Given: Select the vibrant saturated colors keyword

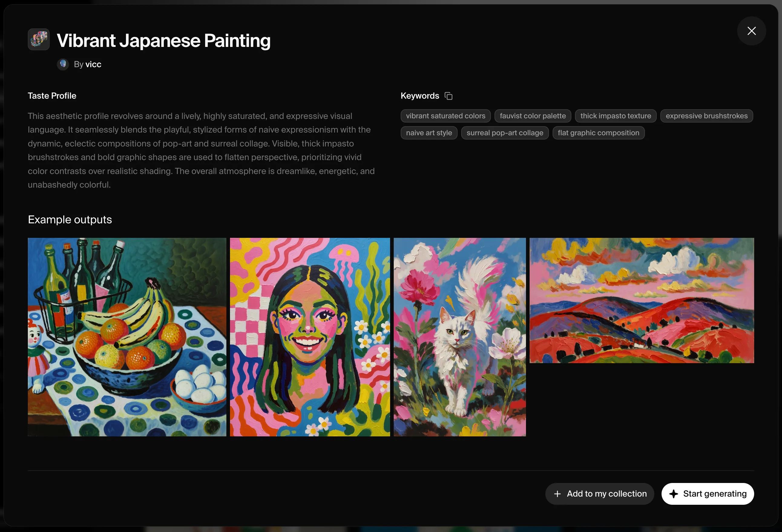Looking at the screenshot, I should click(x=445, y=116).
